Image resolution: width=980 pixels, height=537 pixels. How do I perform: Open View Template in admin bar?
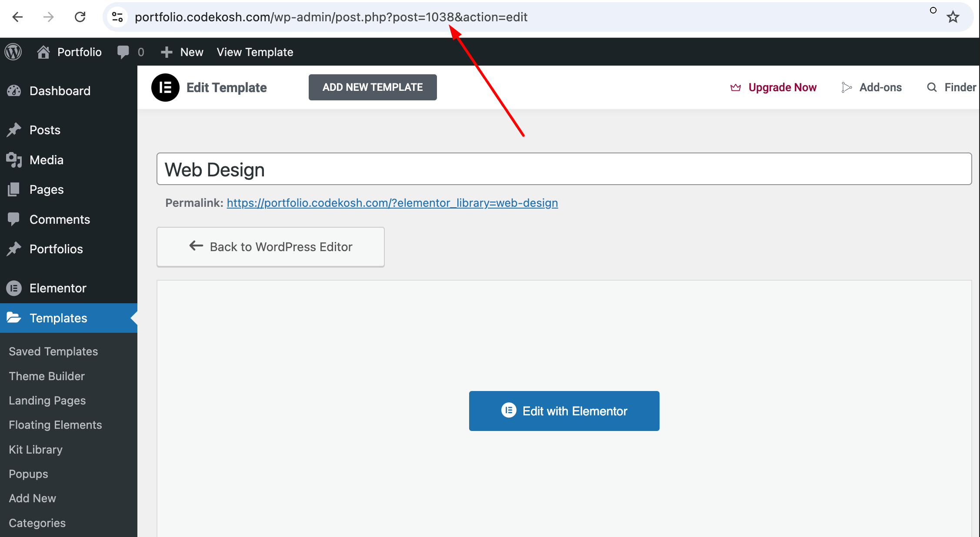(255, 52)
